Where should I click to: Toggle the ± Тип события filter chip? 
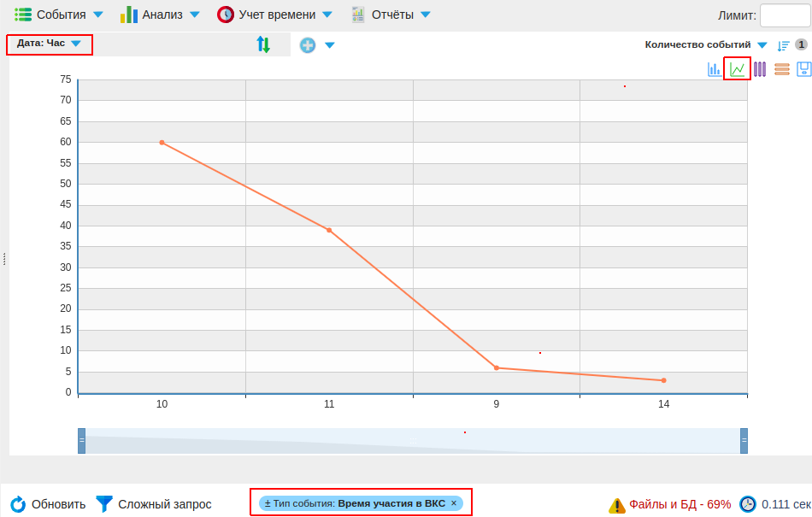click(268, 503)
